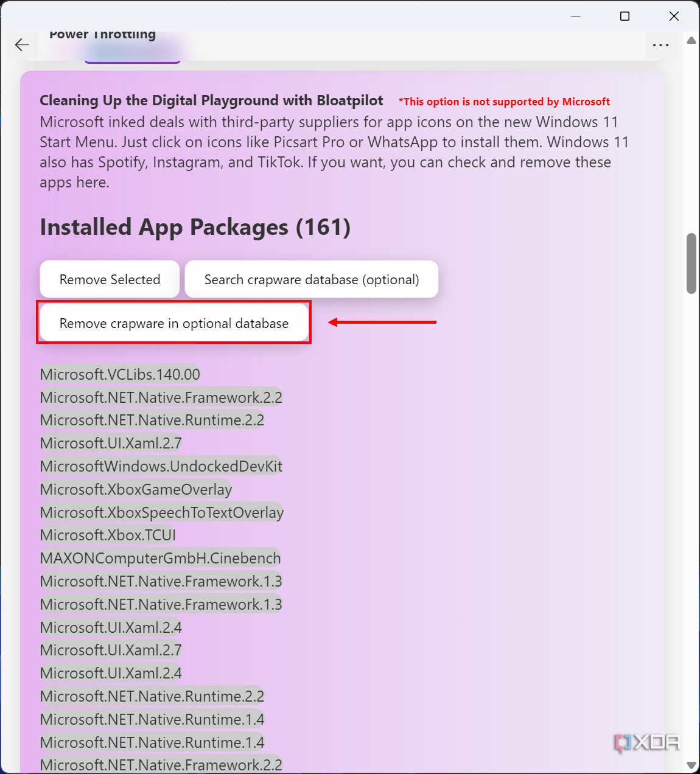
Task: Click the vertical scrollbar thumb
Action: point(691,263)
